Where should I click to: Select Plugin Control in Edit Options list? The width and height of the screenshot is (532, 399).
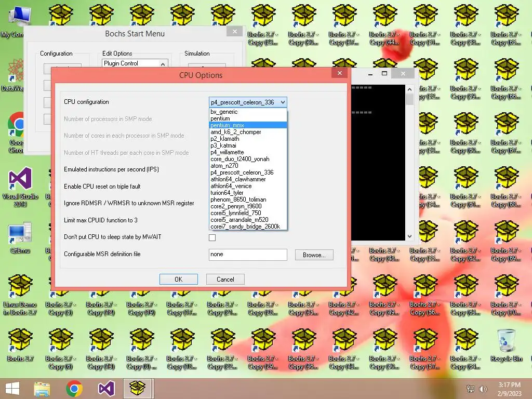pyautogui.click(x=130, y=63)
